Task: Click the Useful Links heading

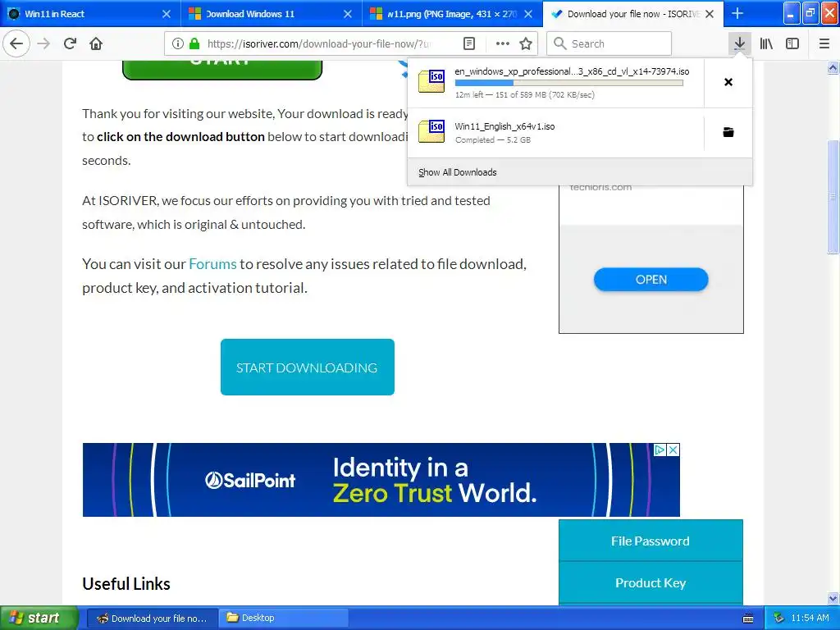Action: tap(126, 584)
